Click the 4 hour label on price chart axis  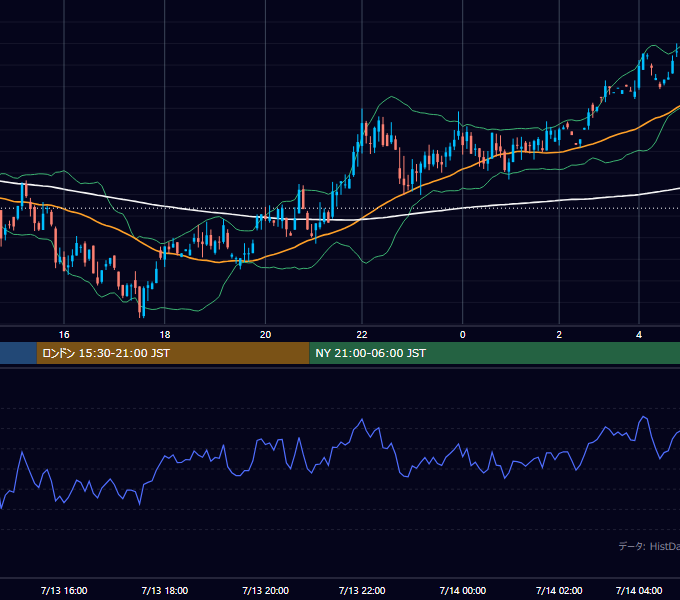click(639, 335)
